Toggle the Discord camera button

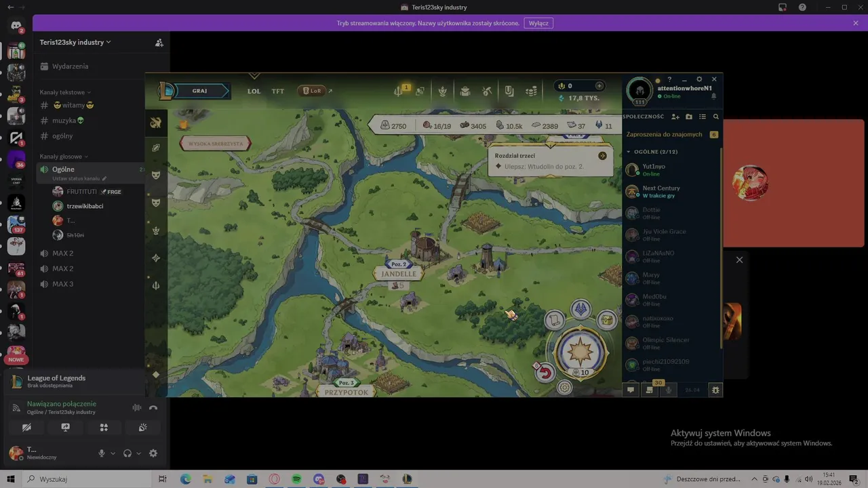(x=26, y=428)
